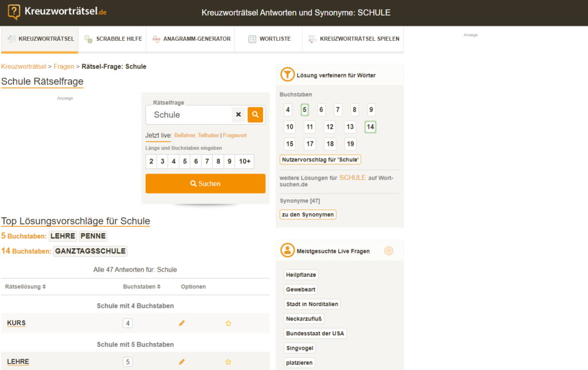
Task: Click the star favorite icon for KURS
Action: point(229,323)
